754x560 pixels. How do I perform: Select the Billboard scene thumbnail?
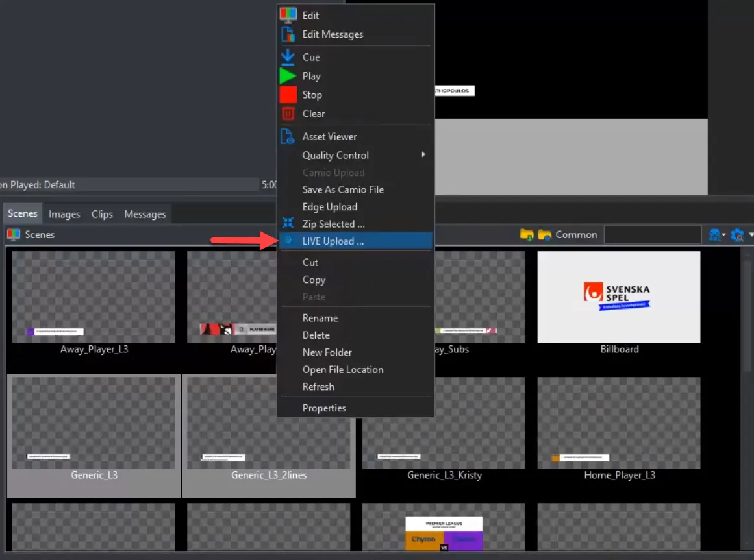(619, 297)
